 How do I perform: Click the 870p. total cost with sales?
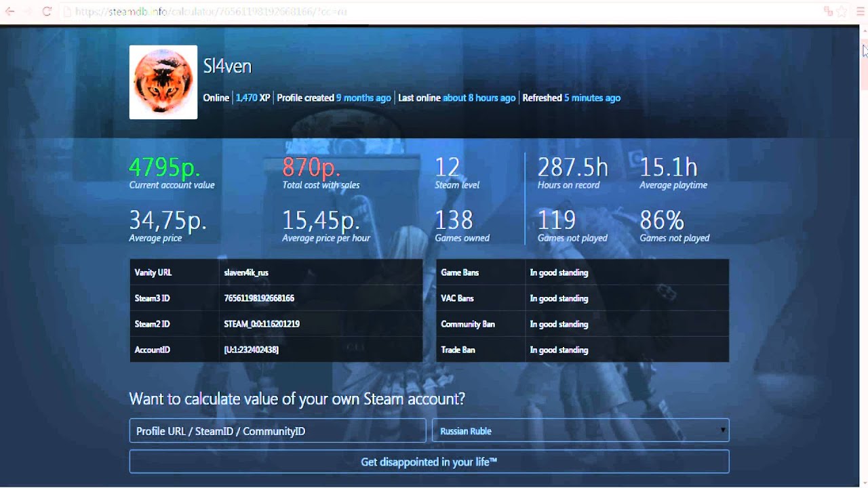click(311, 167)
